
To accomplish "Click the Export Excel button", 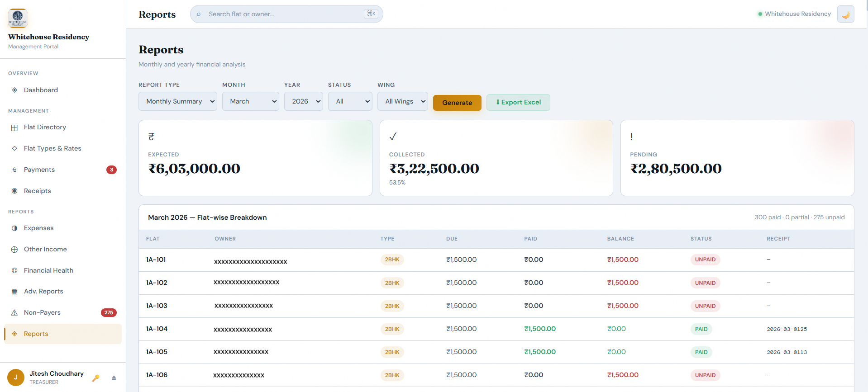I will click(518, 102).
